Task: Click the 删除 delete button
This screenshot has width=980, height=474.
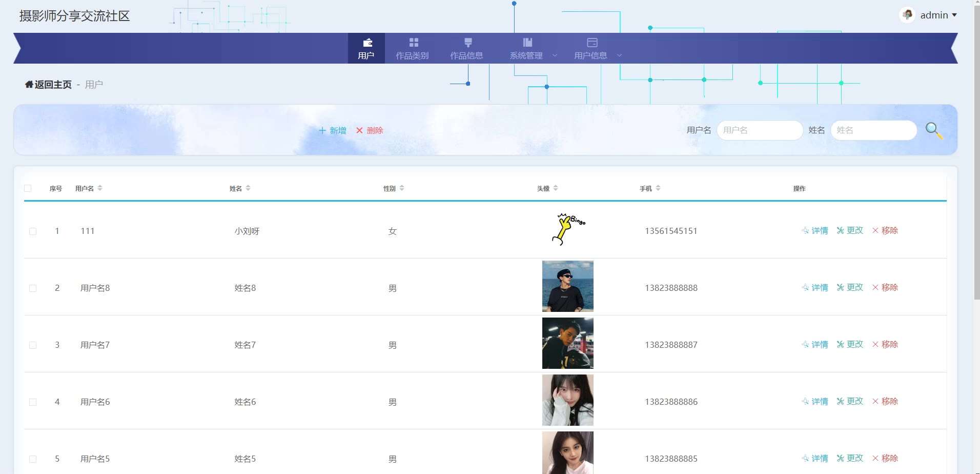Action: [x=370, y=130]
